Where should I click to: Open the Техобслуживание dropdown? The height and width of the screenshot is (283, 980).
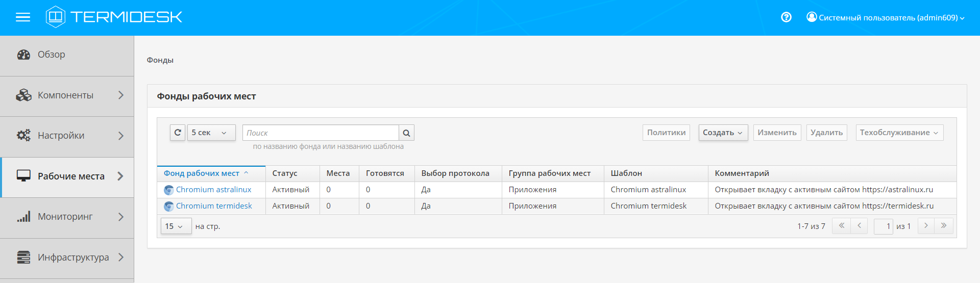899,133
